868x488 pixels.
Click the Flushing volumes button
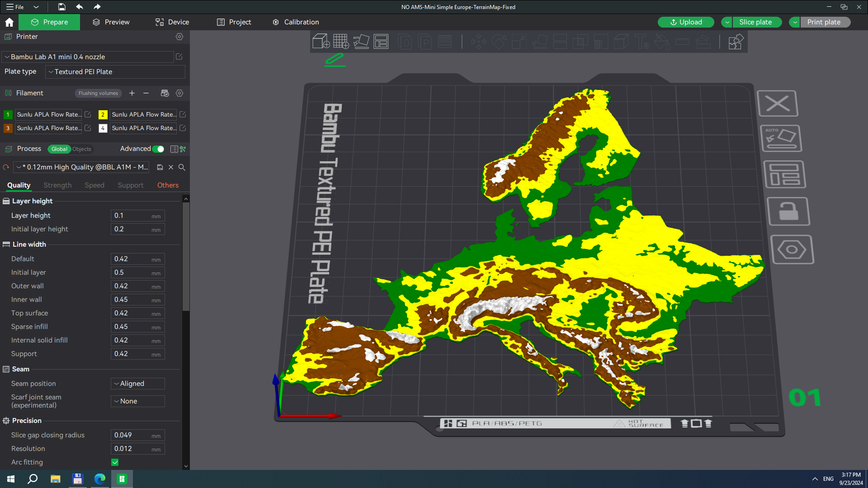[98, 93]
